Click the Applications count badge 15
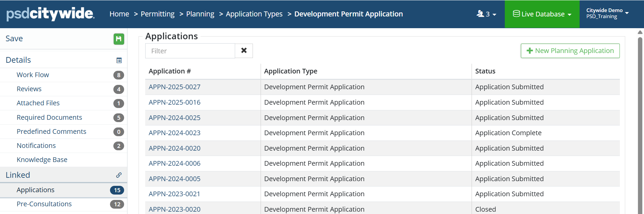The image size is (644, 214). (117, 190)
